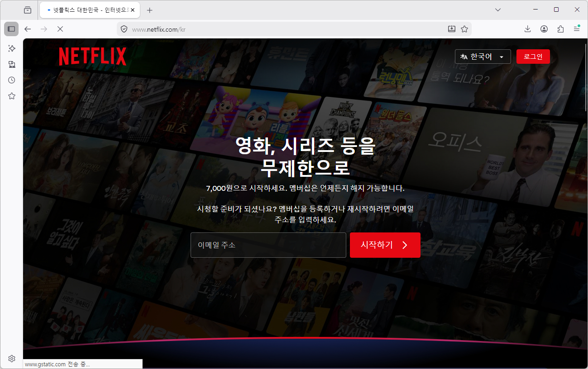Bookmark this page with the star icon
The width and height of the screenshot is (588, 369).
point(464,29)
